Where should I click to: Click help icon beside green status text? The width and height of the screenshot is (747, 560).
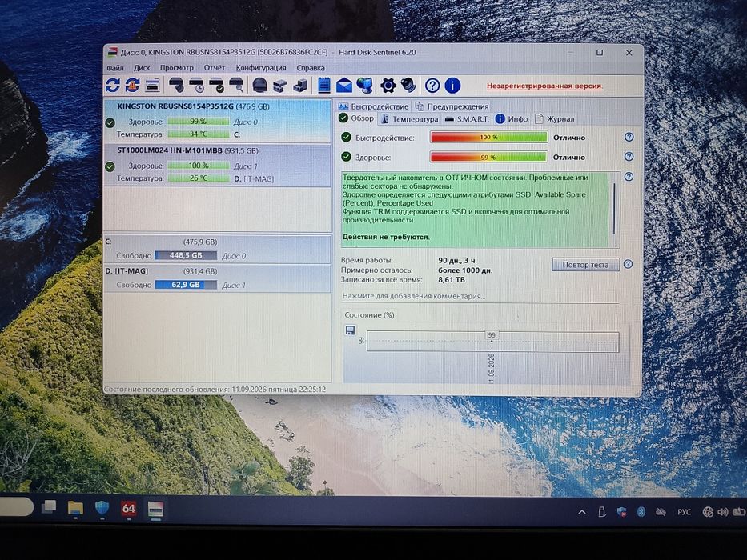pos(629,177)
